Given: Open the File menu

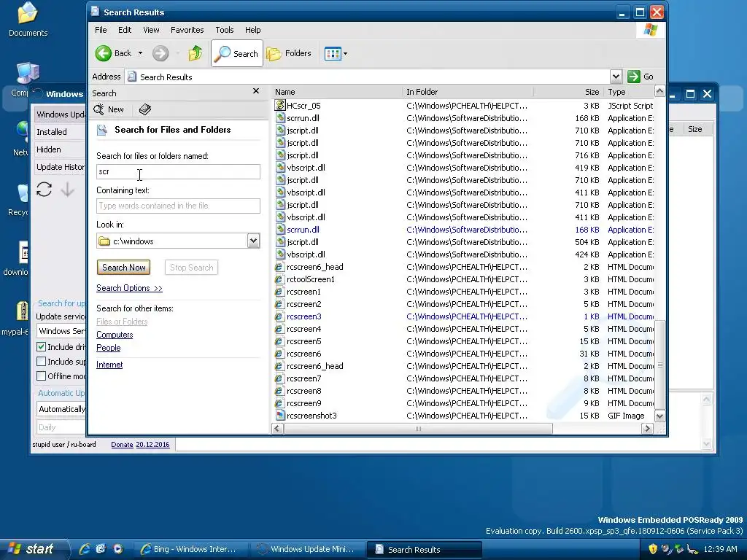Looking at the screenshot, I should point(101,30).
